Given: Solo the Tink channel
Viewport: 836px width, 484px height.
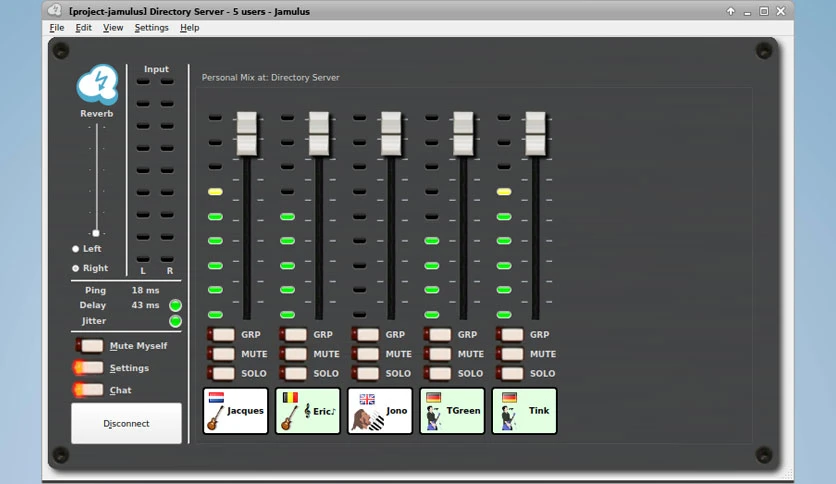Looking at the screenshot, I should point(510,373).
